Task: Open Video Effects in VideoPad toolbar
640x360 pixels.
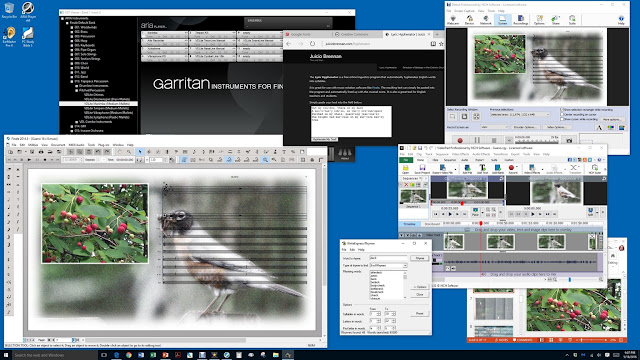Action: pos(532,169)
